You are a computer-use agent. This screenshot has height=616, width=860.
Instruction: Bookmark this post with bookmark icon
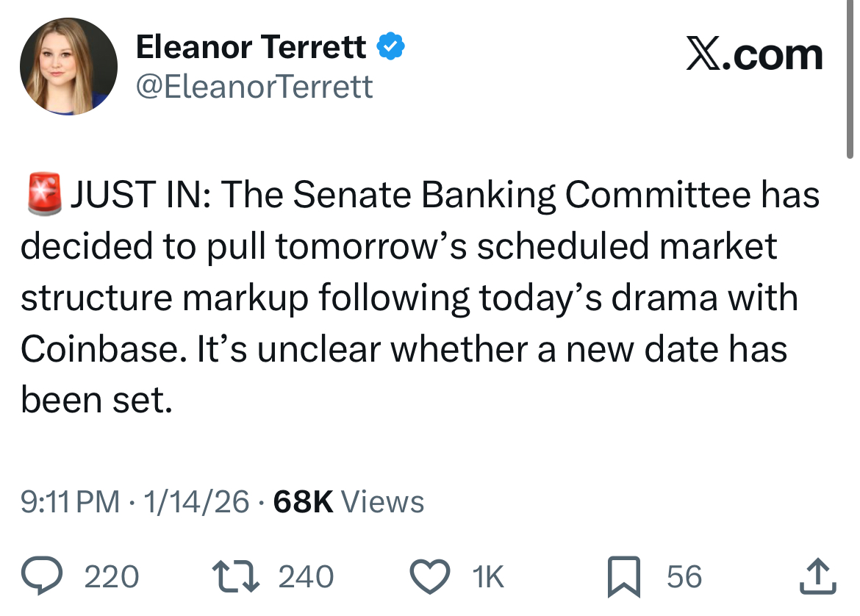point(623,576)
